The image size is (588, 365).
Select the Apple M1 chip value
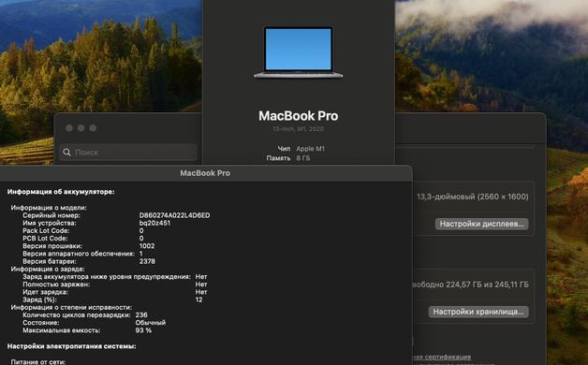pyautogui.click(x=311, y=149)
